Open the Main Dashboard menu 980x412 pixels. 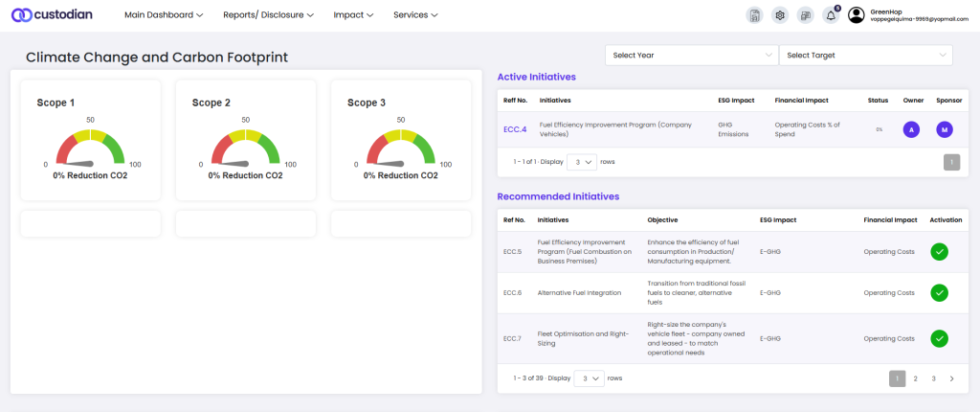[x=164, y=15]
